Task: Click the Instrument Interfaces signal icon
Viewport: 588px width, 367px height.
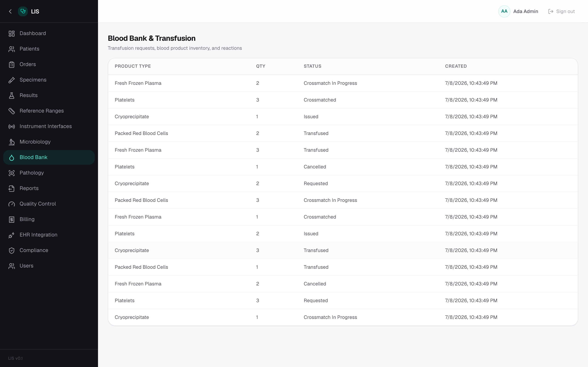Action: 11,126
